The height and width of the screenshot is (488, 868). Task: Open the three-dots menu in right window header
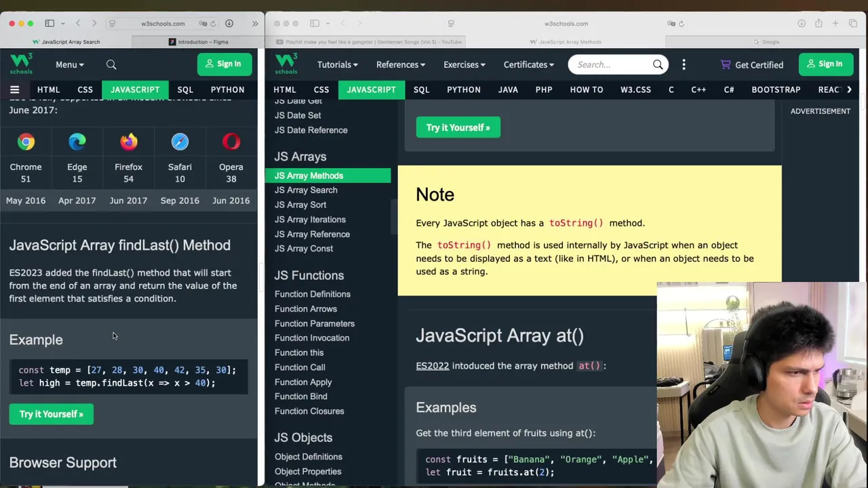684,64
